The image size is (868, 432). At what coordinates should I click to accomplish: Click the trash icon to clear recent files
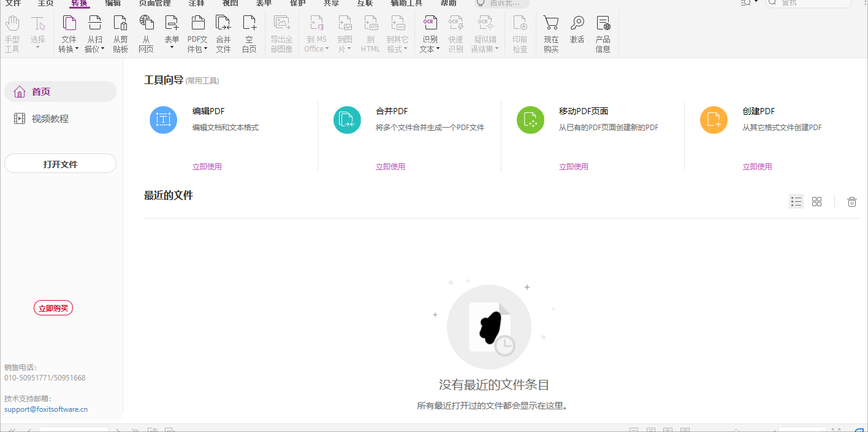coord(851,201)
